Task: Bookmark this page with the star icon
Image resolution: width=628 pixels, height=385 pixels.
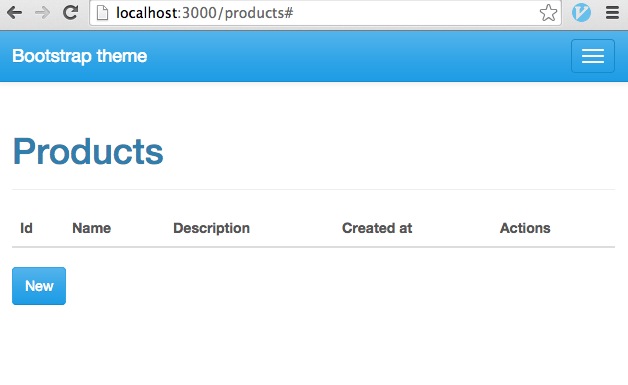Action: [x=548, y=13]
